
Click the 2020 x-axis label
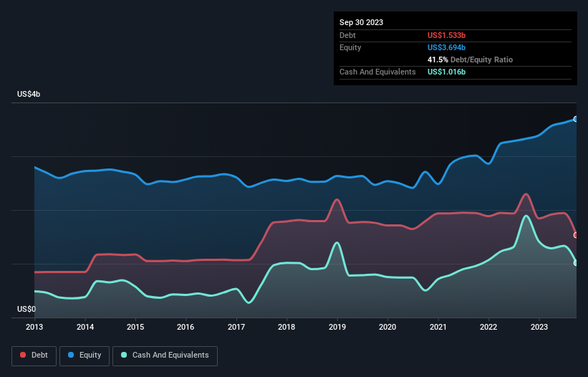point(387,327)
